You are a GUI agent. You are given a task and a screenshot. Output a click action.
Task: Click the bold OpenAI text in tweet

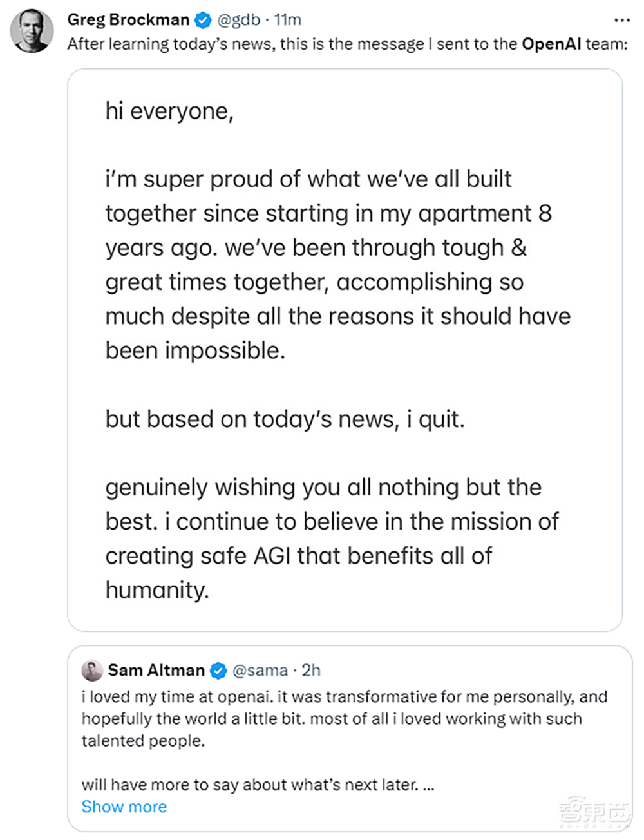[x=551, y=44]
